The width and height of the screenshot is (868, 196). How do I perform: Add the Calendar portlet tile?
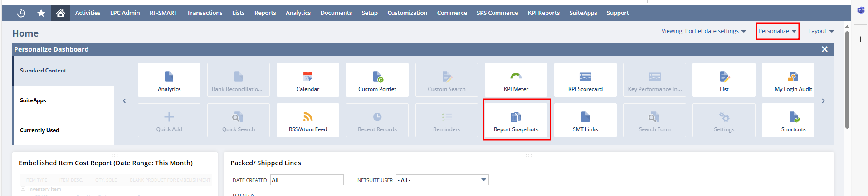click(x=307, y=80)
